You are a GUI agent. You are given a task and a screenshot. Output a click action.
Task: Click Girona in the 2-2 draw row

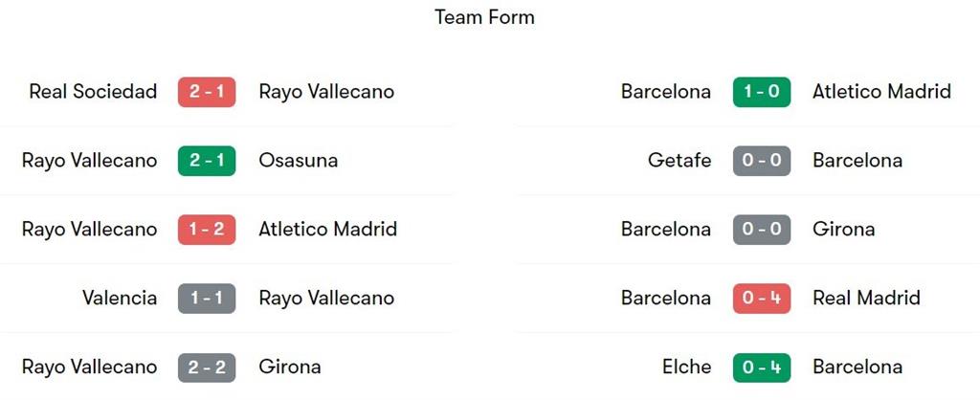pos(289,367)
